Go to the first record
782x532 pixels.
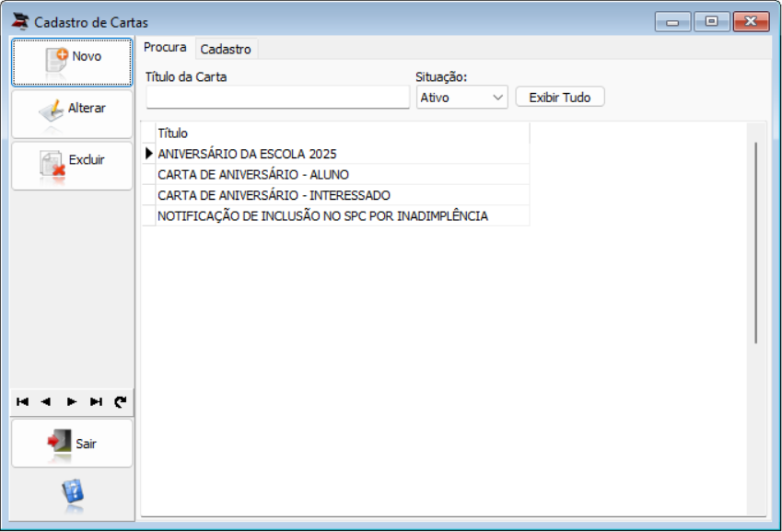[x=22, y=402]
